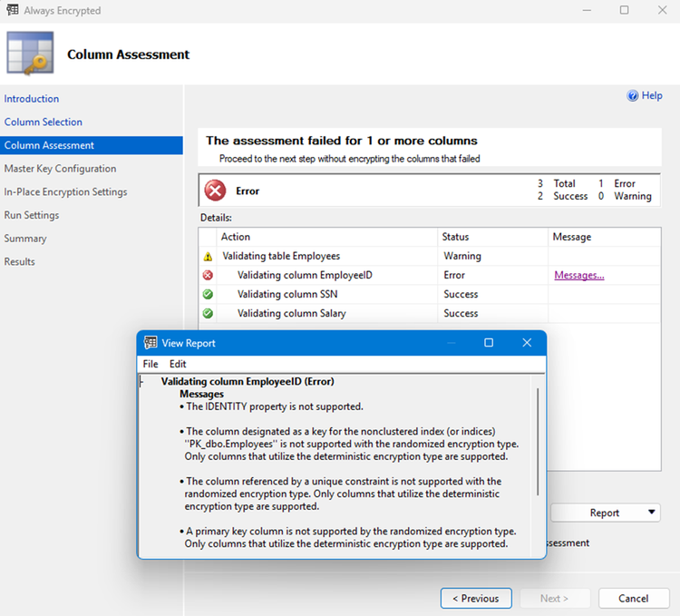Maximize the View Report window
680x616 pixels.
coord(489,343)
